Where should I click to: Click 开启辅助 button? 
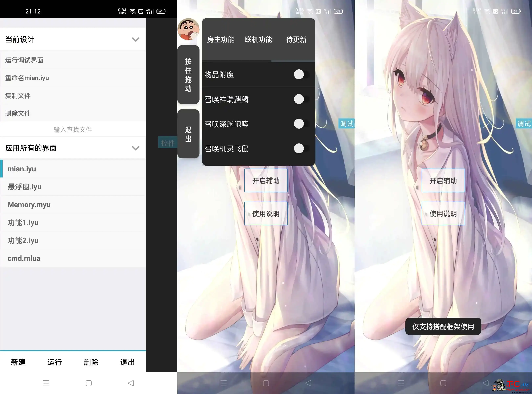click(x=265, y=180)
